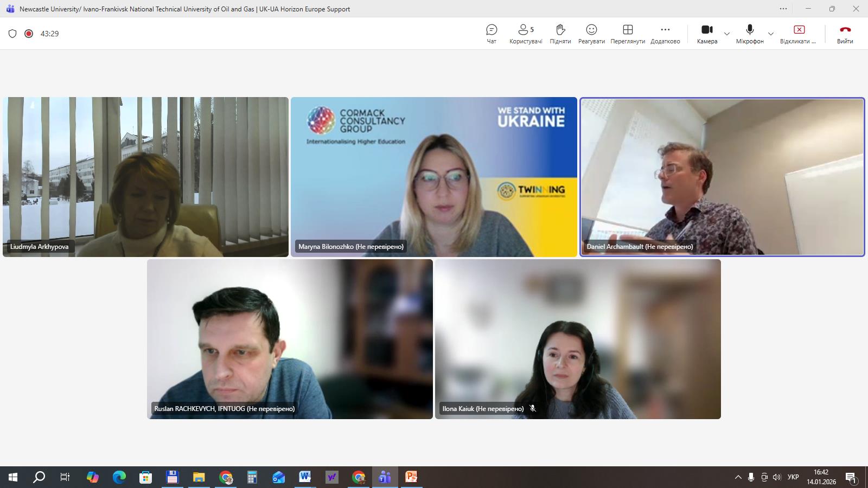The width and height of the screenshot is (868, 488).
Task: Raise your hand with Підняти
Action: (x=560, y=34)
